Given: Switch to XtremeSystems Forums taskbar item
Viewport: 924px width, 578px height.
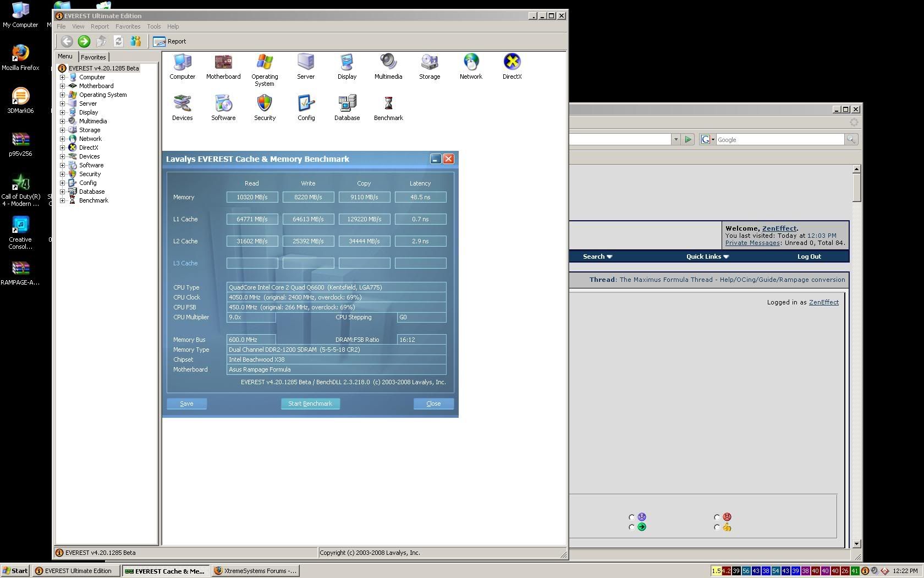Looking at the screenshot, I should 256,571.
